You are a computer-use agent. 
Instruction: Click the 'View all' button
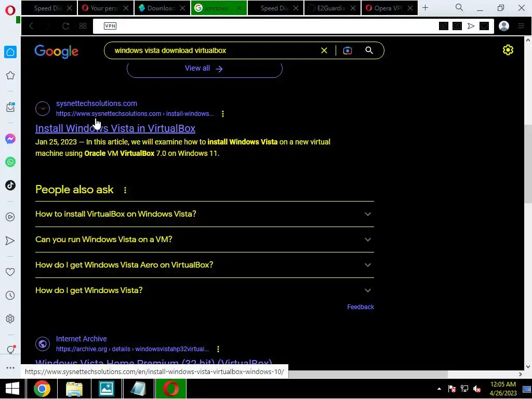pos(204,69)
